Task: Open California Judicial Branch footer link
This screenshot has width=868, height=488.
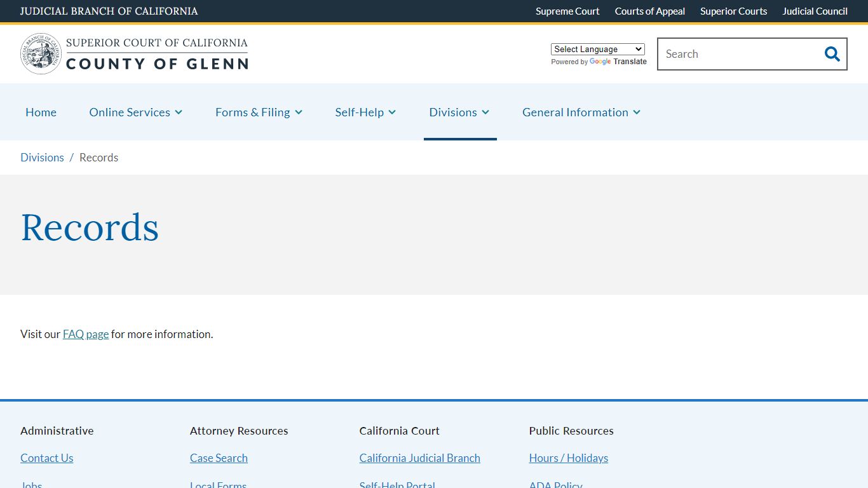Action: point(419,458)
